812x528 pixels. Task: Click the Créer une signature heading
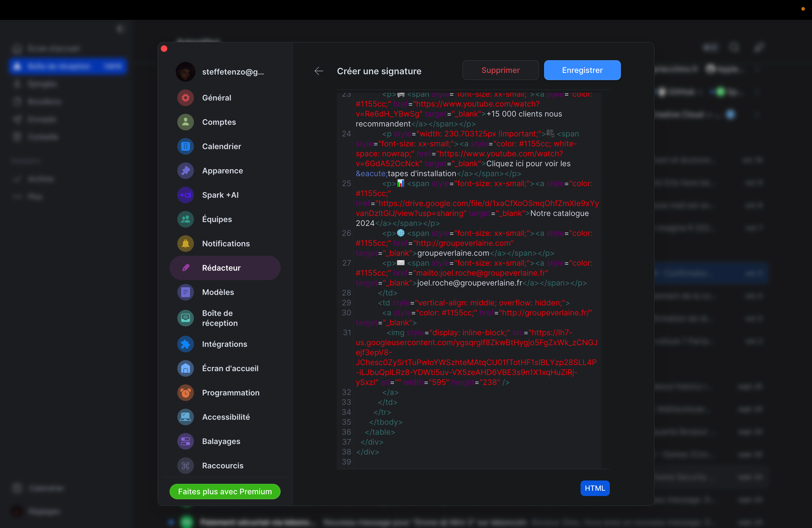tap(379, 71)
